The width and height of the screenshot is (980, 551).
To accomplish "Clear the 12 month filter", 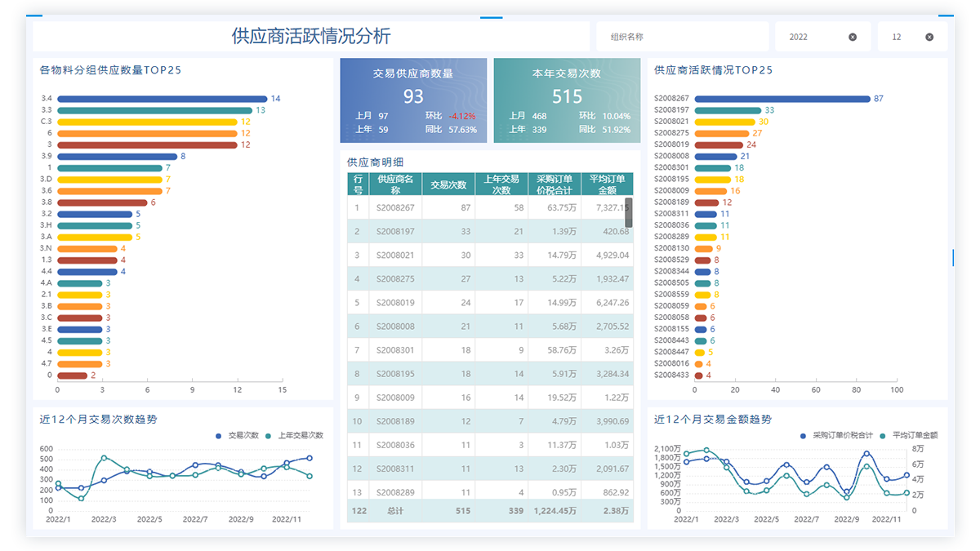I will click(929, 37).
